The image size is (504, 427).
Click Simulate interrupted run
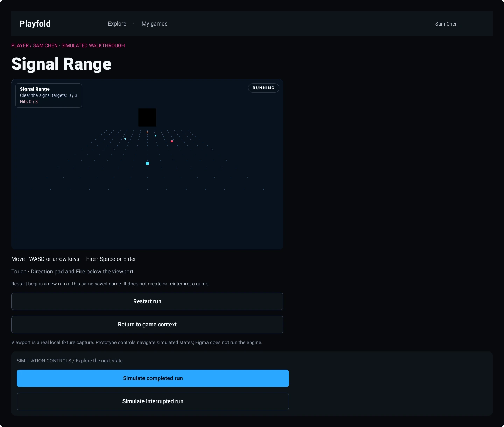click(153, 401)
